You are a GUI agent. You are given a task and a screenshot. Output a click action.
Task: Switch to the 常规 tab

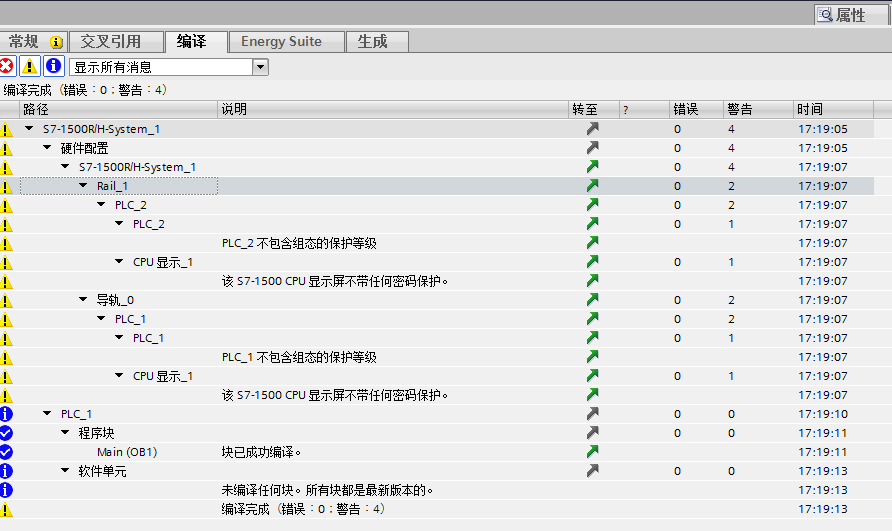(x=33, y=42)
